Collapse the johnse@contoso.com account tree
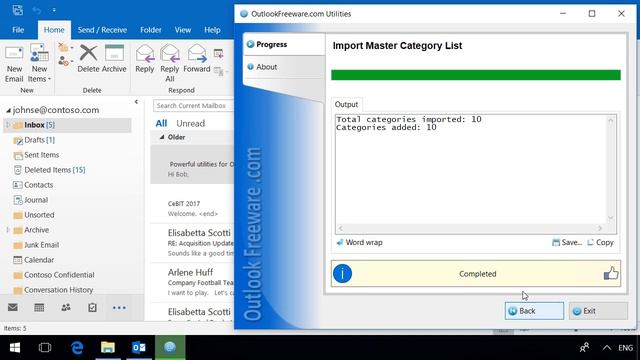640x360 pixels. coord(8,110)
